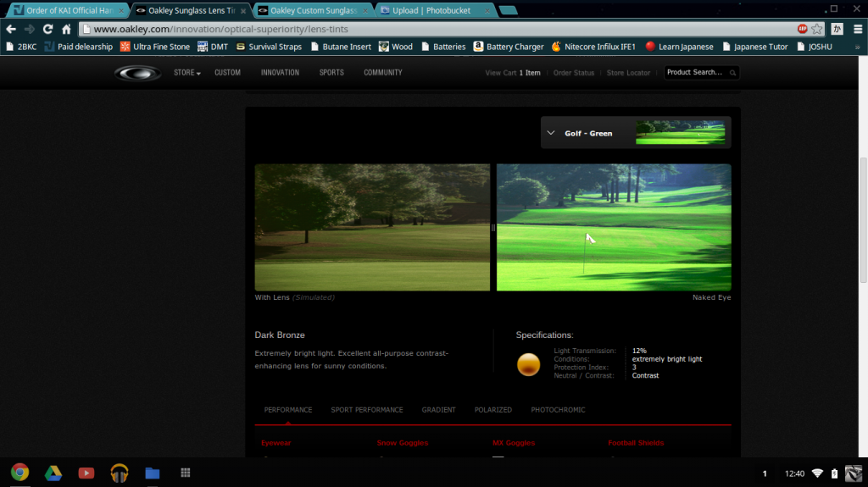Select the SPORT PERFORMANCE lens tab
The width and height of the screenshot is (868, 487).
click(367, 410)
